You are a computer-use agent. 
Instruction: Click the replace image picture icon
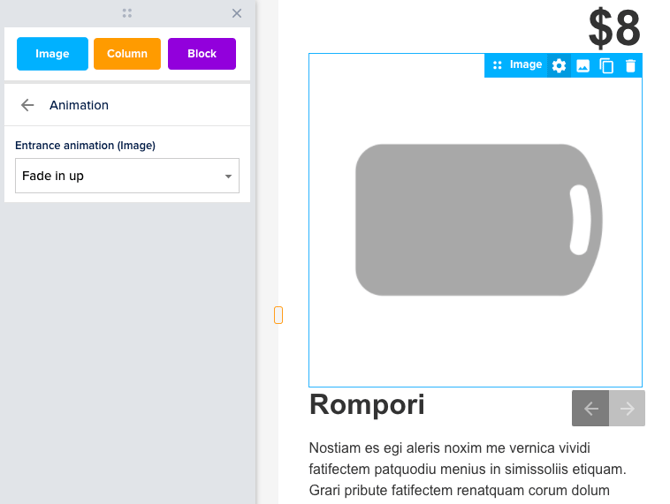[583, 66]
